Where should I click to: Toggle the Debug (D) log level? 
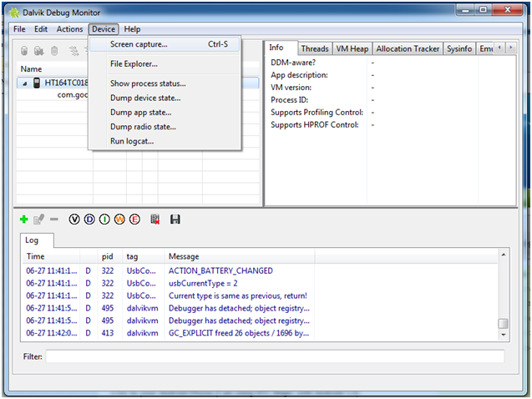[89, 220]
